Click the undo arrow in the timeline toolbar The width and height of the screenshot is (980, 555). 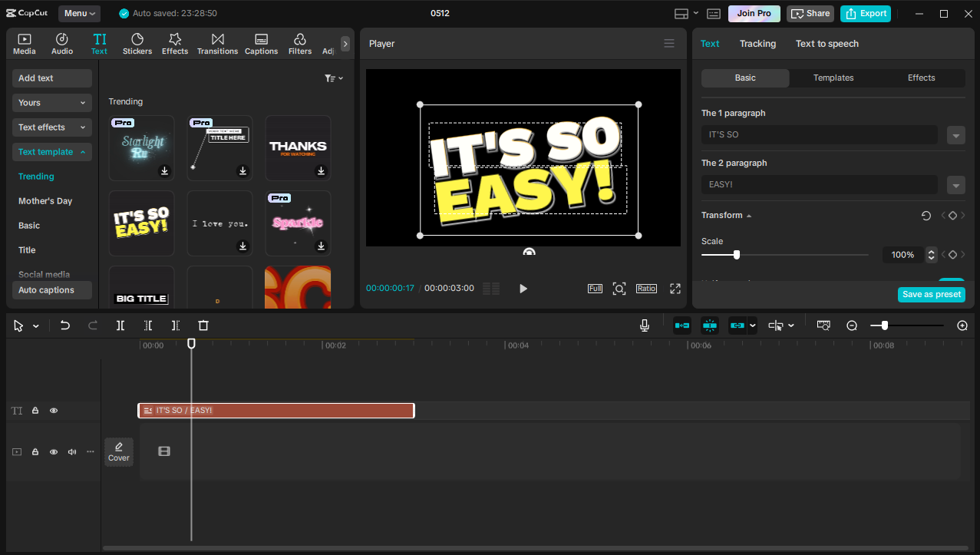pyautogui.click(x=65, y=325)
